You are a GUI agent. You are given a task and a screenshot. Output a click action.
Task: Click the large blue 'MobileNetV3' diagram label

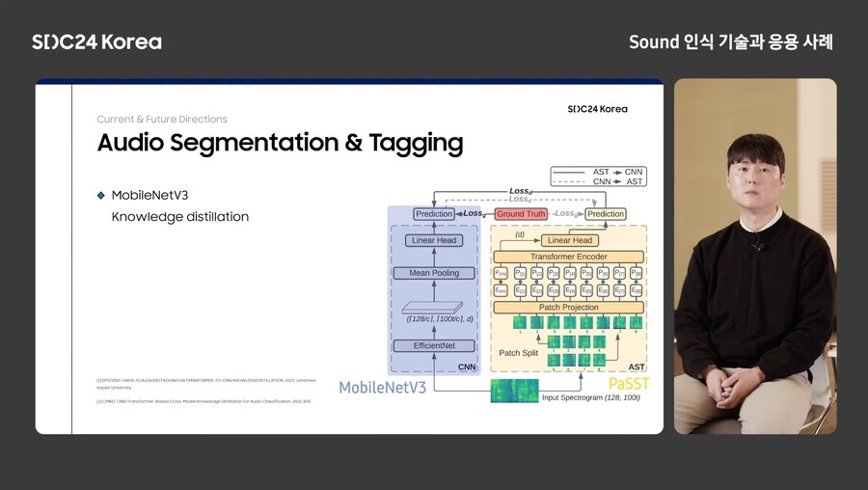[383, 388]
